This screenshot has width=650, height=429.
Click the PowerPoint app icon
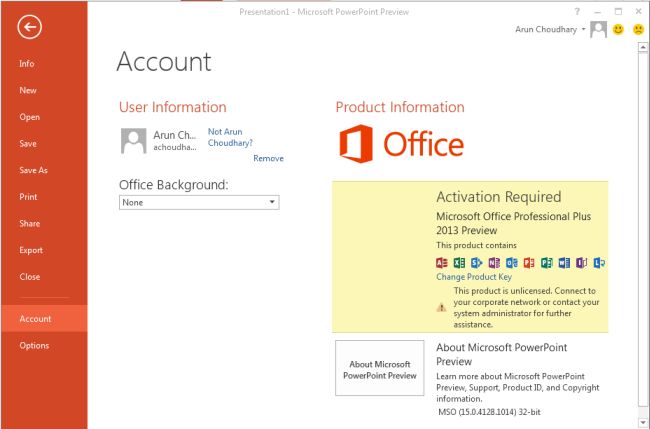[529, 262]
